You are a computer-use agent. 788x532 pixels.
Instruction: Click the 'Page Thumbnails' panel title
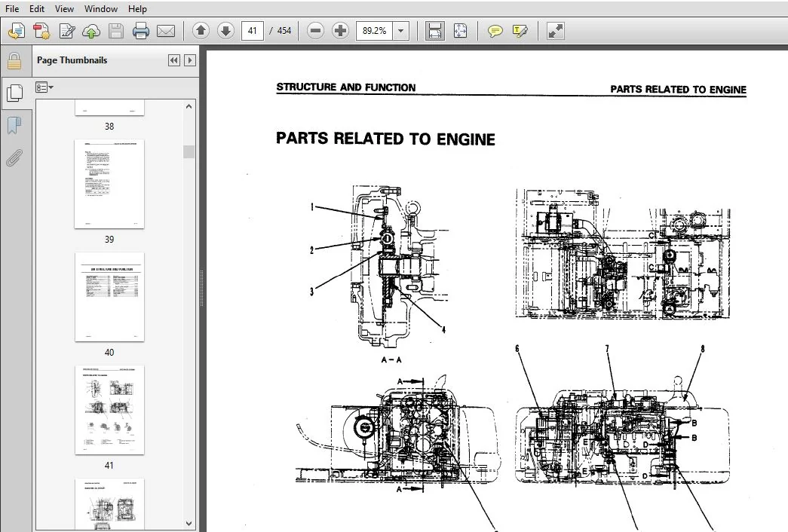(x=72, y=60)
